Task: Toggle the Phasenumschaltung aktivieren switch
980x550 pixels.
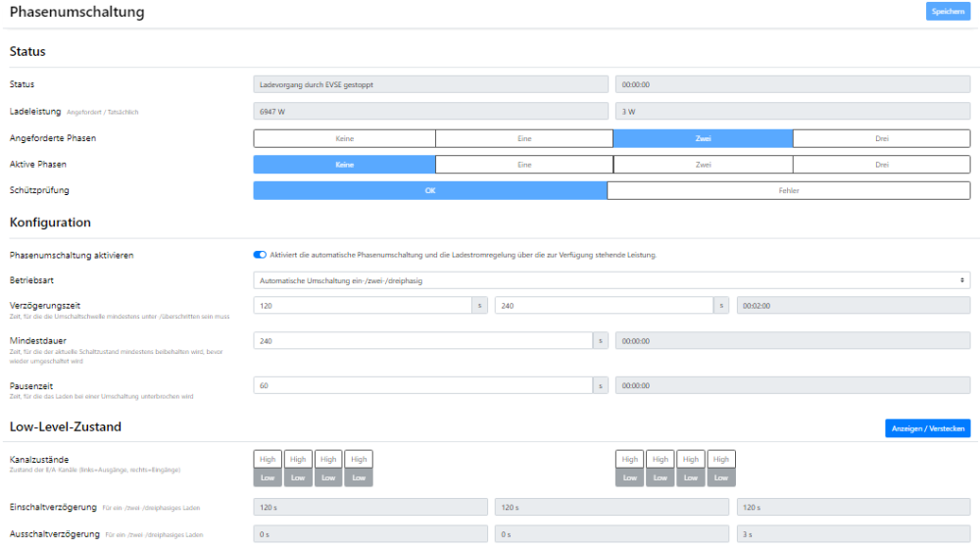Action: tap(260, 255)
